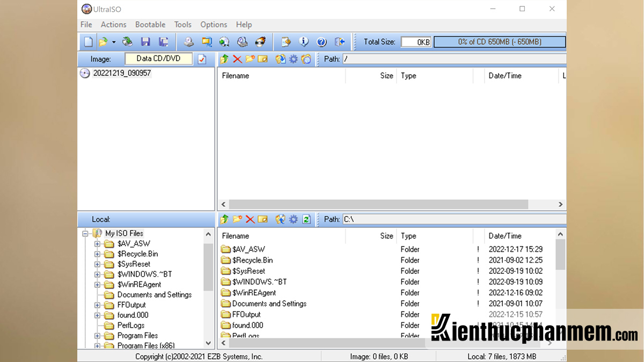Open the Actions menu

pyautogui.click(x=113, y=25)
